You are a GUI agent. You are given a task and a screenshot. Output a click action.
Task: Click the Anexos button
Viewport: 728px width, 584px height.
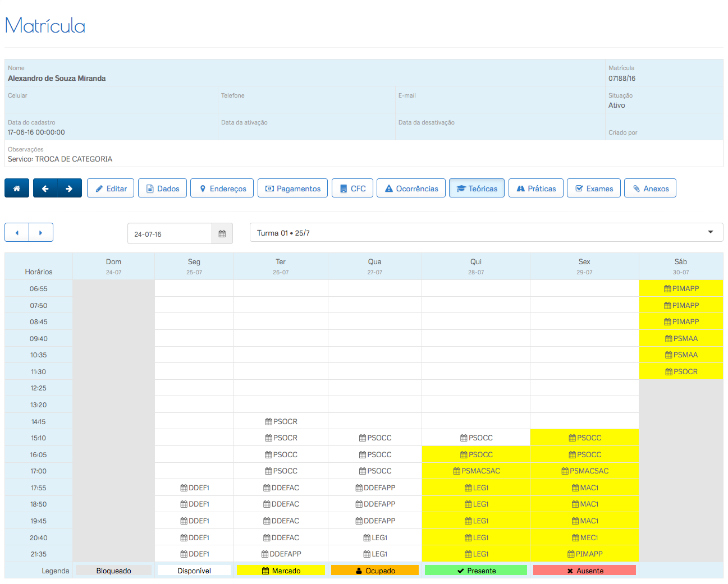tap(650, 188)
